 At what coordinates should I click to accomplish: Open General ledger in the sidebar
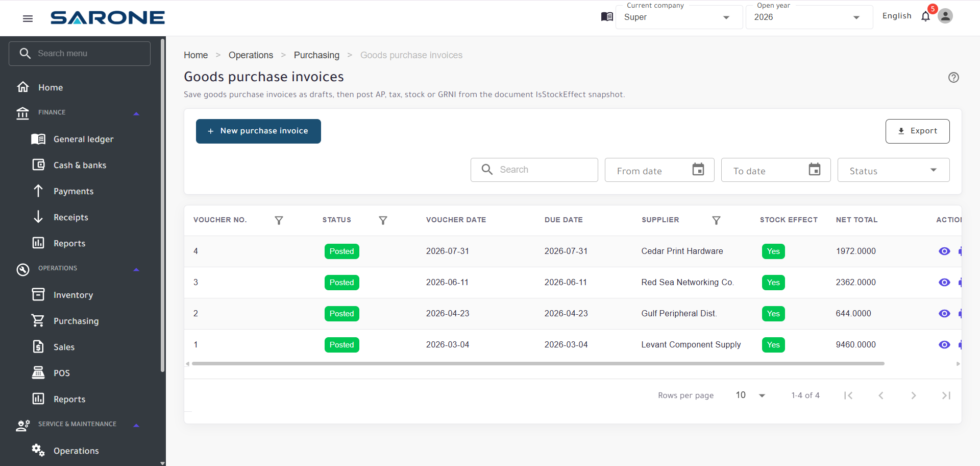click(83, 139)
